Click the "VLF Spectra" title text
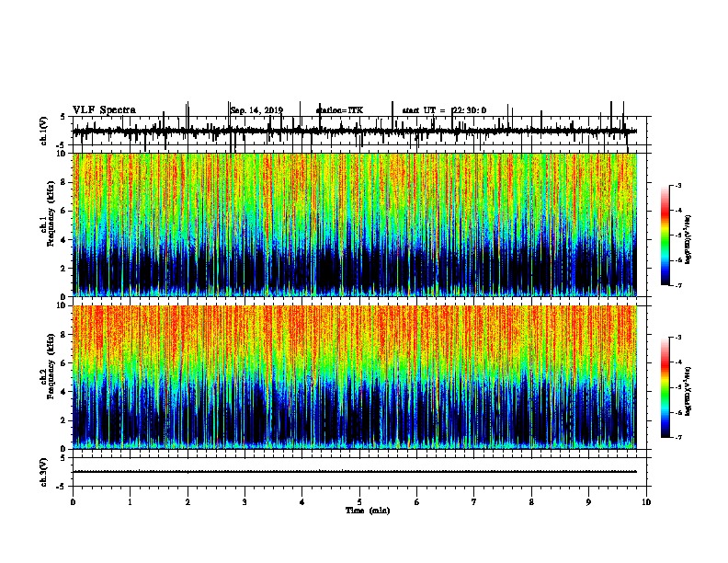The width and height of the screenshot is (728, 563). pyautogui.click(x=104, y=110)
